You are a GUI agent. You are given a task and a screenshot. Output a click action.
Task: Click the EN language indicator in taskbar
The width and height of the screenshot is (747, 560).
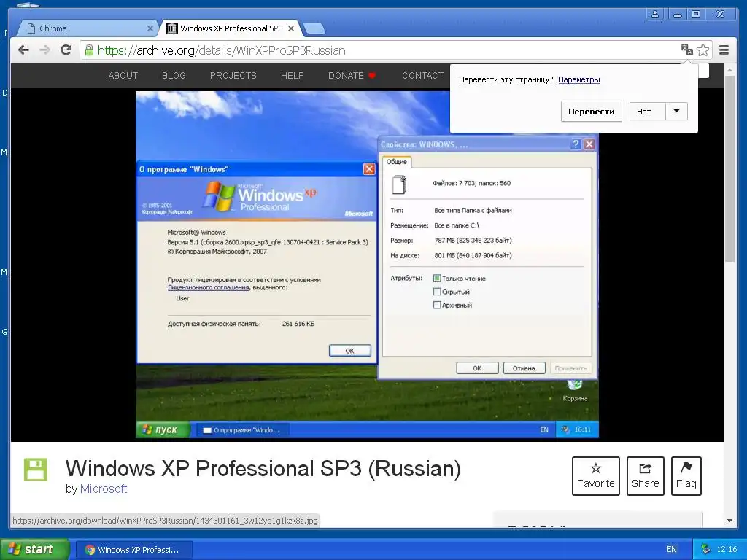coord(672,549)
